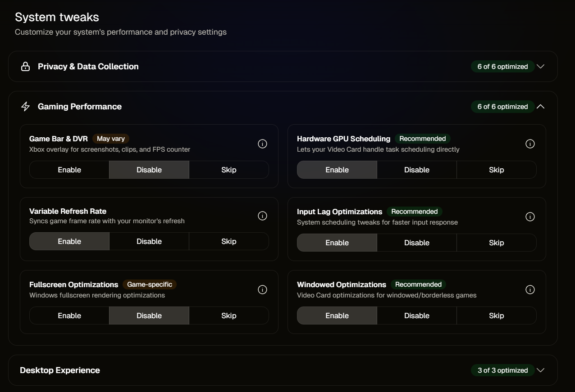Open info tooltip for Fullscreen Optimizations
The height and width of the screenshot is (392, 575).
tap(262, 289)
